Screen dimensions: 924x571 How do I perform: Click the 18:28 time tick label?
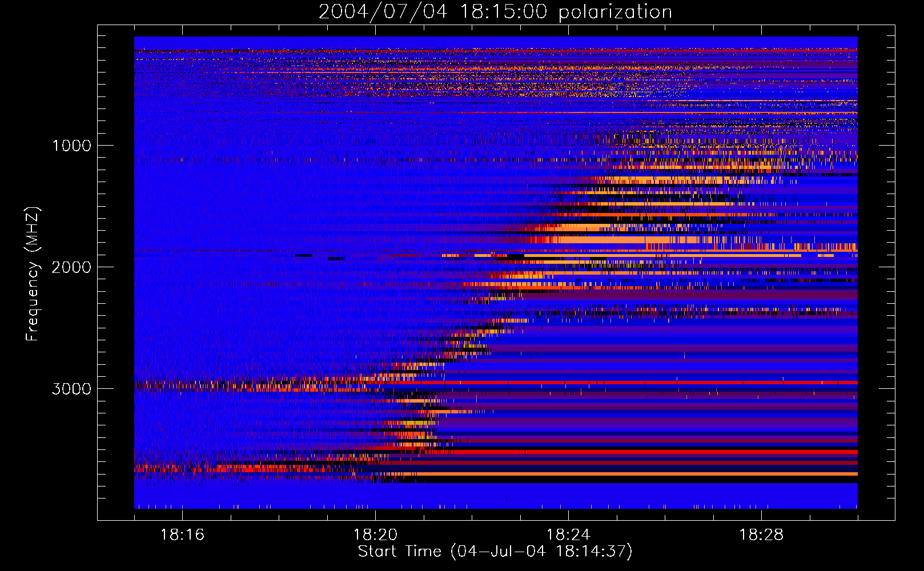click(761, 535)
